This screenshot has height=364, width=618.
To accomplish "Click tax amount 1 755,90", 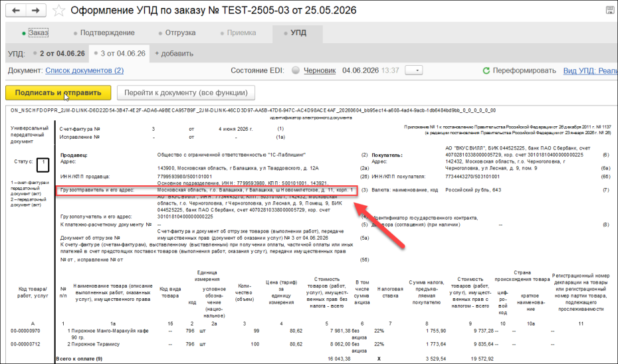I will click(x=436, y=331).
